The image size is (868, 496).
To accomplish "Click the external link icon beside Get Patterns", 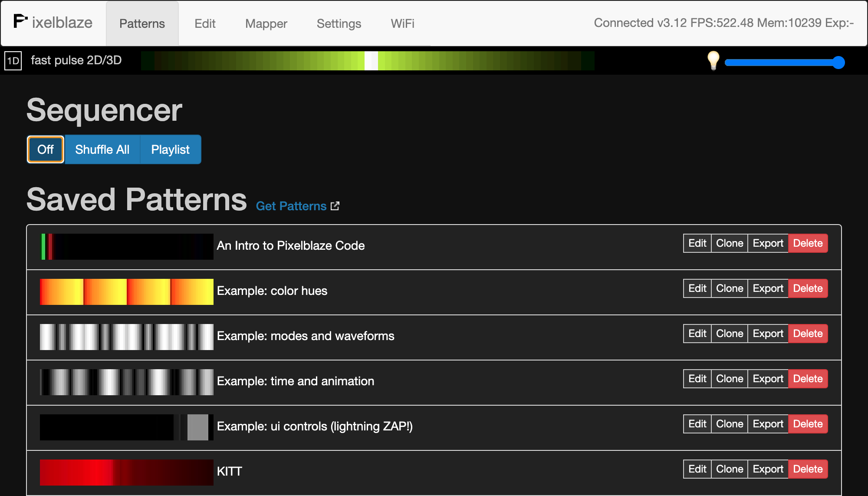I will 335,206.
